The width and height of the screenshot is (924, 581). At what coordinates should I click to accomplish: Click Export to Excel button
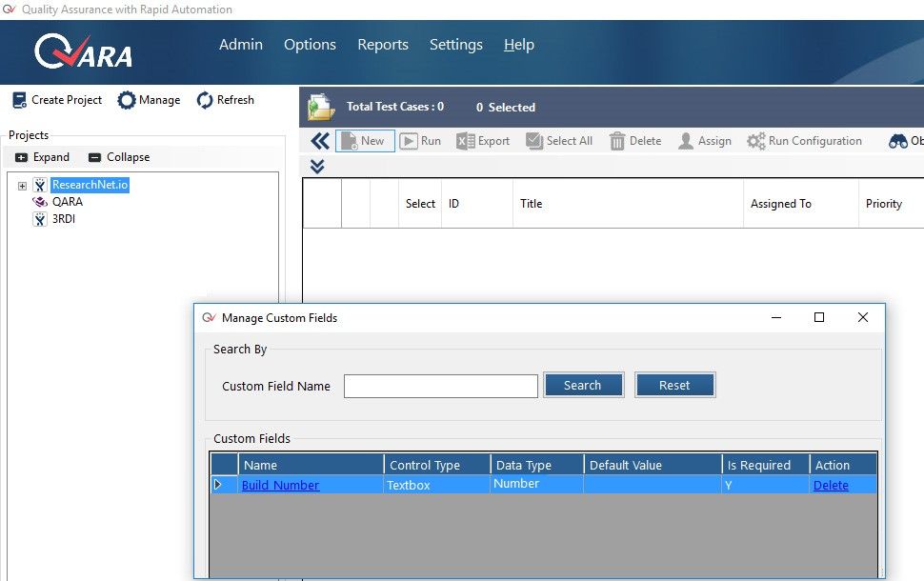[x=483, y=141]
